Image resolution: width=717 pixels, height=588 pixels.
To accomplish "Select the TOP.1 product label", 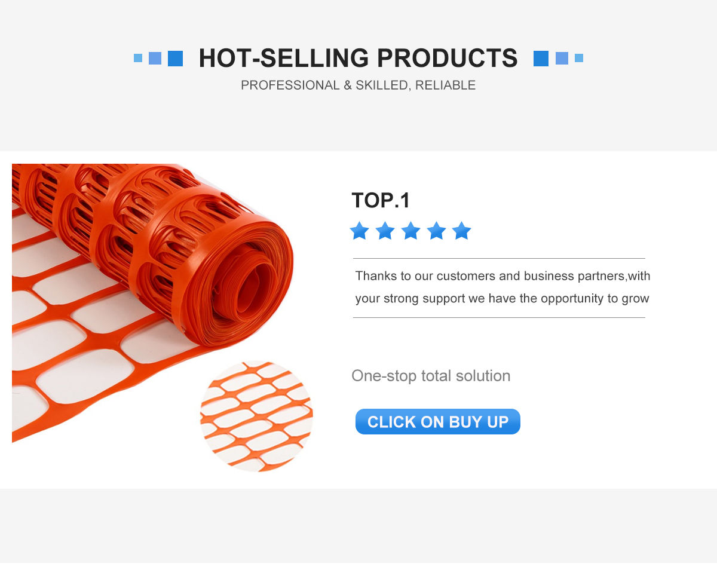I will click(x=381, y=201).
